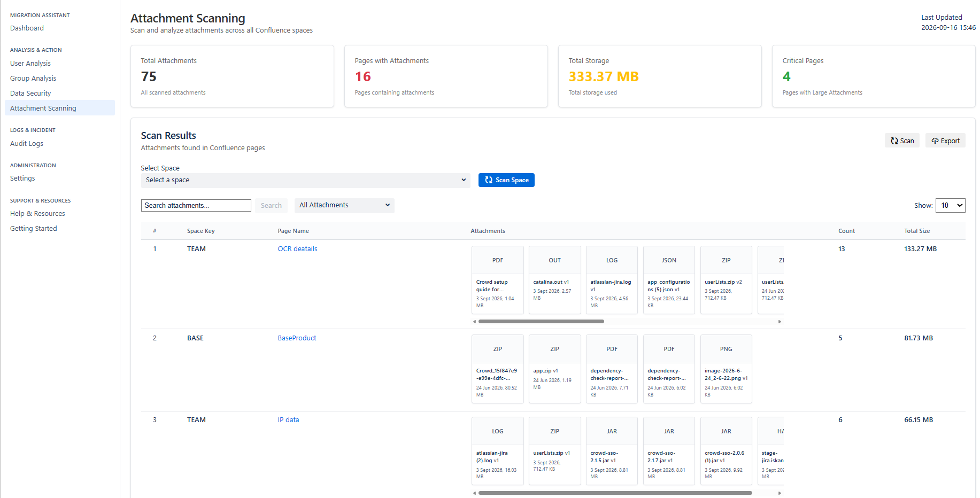
Task: Click the BASE space key cell
Action: (x=195, y=338)
